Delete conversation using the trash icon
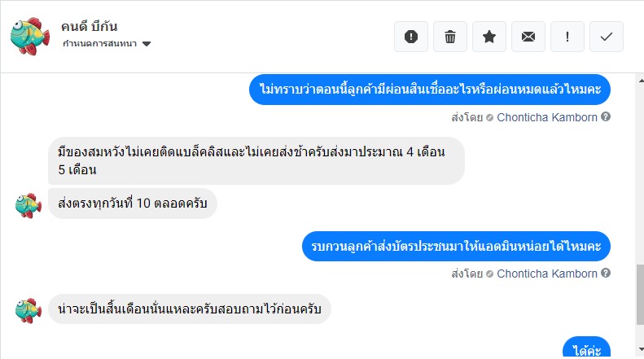Viewport: 644px width, 359px height. tap(450, 37)
